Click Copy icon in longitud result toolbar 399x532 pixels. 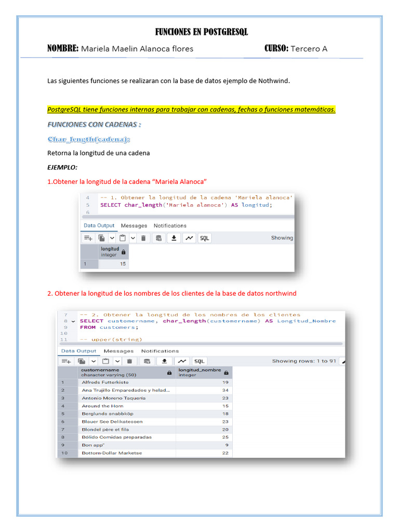pos(101,238)
